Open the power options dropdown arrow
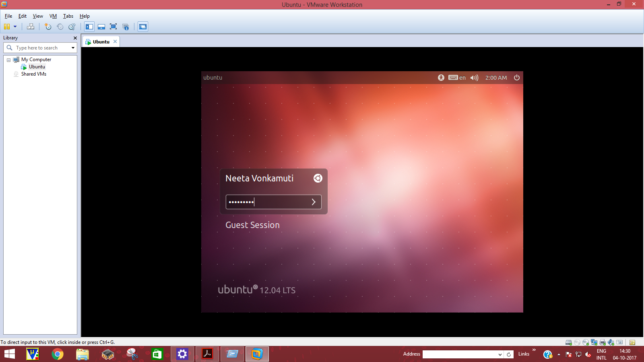 pos(15,27)
